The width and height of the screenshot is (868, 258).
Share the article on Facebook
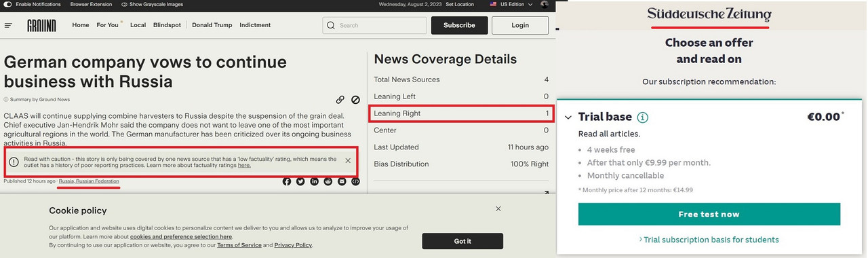click(287, 181)
